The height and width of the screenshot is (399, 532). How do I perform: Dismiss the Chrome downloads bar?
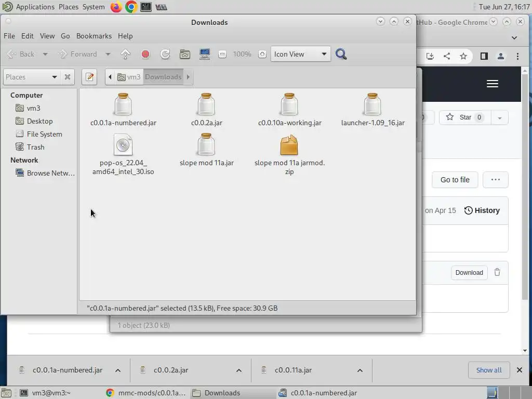[x=520, y=370]
